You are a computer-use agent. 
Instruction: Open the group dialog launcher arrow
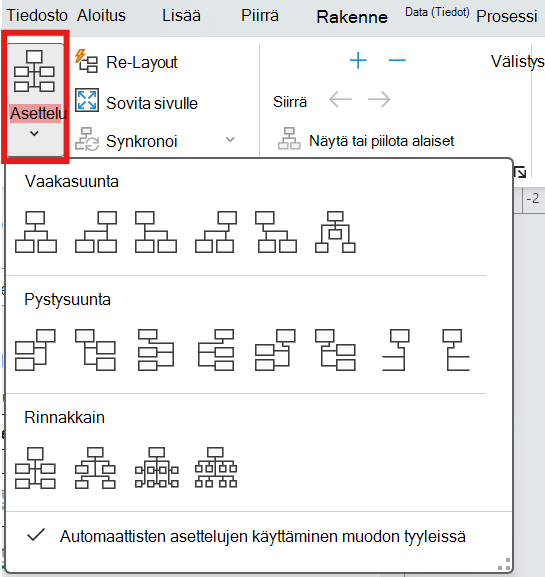(x=520, y=172)
